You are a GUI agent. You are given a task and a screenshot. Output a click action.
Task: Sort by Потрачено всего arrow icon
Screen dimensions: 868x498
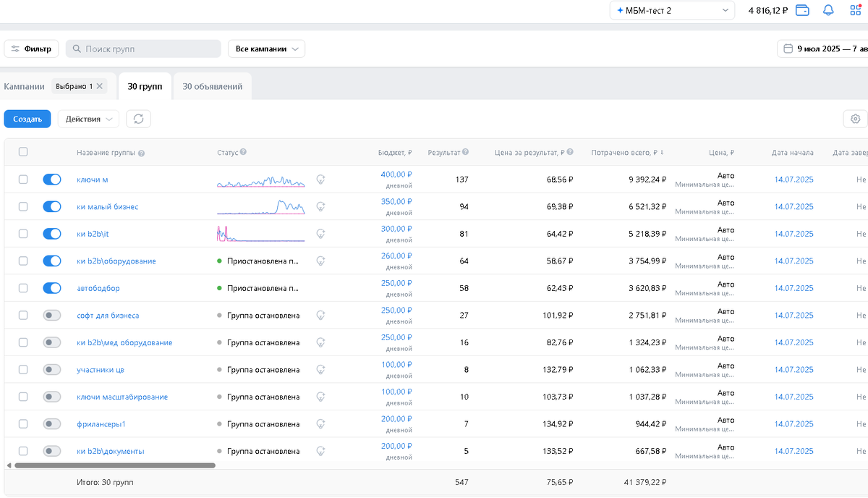pos(663,153)
